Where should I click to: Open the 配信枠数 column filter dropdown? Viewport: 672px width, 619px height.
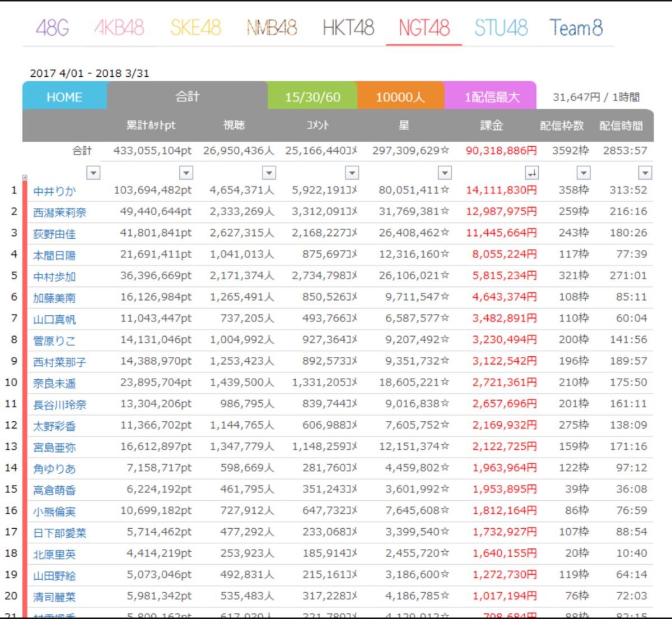(584, 173)
